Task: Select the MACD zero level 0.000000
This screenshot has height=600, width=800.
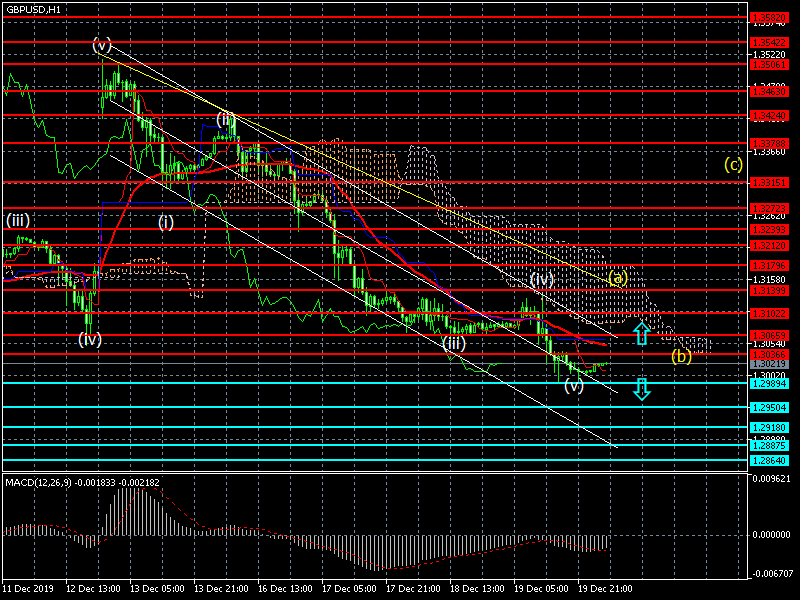Action: tap(771, 535)
